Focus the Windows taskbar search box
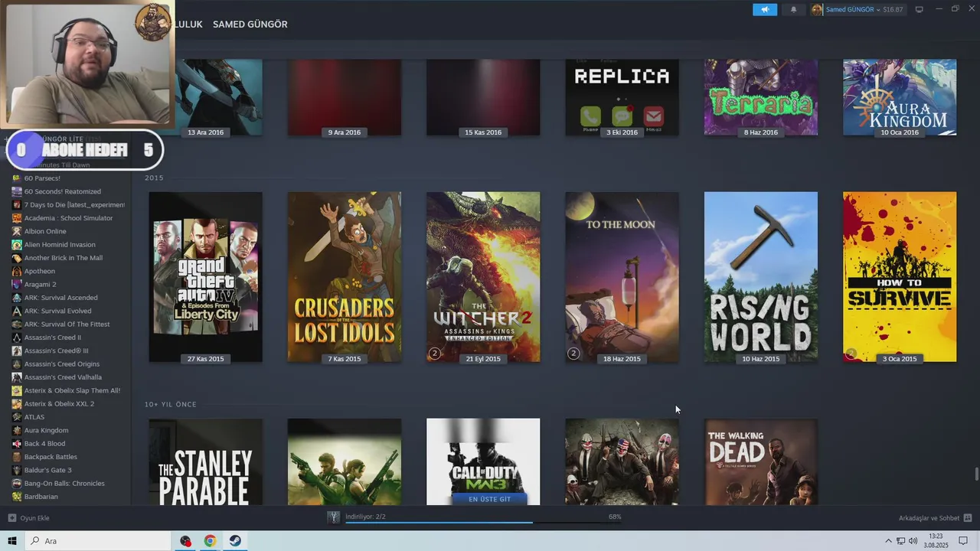 pos(100,541)
